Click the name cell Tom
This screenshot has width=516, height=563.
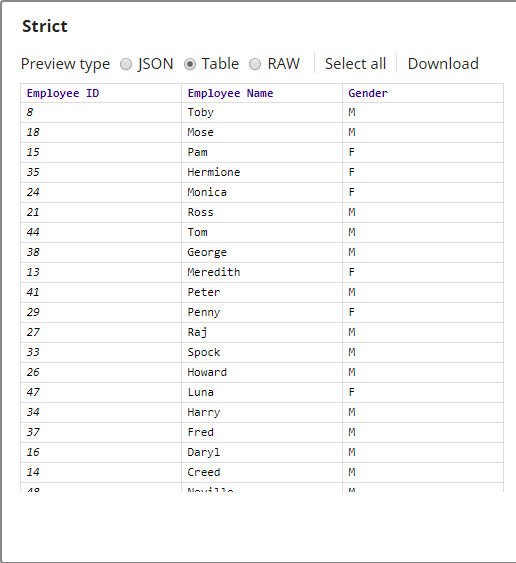pos(262,233)
